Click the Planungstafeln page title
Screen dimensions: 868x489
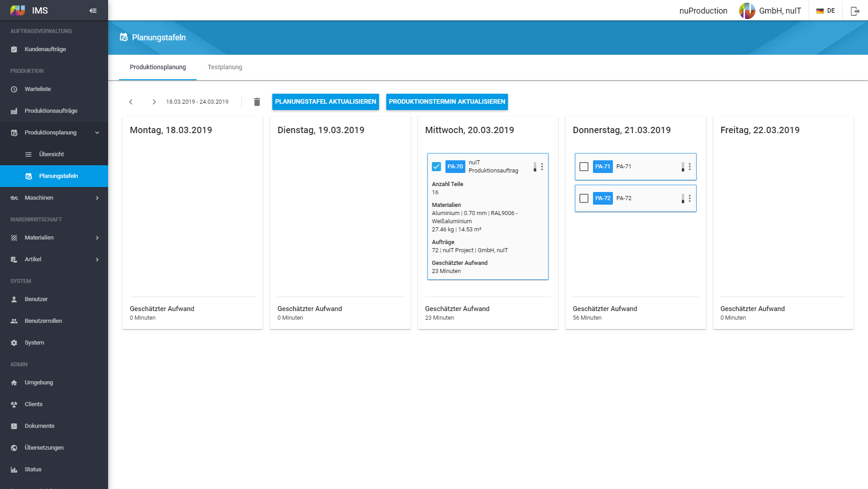click(x=159, y=38)
